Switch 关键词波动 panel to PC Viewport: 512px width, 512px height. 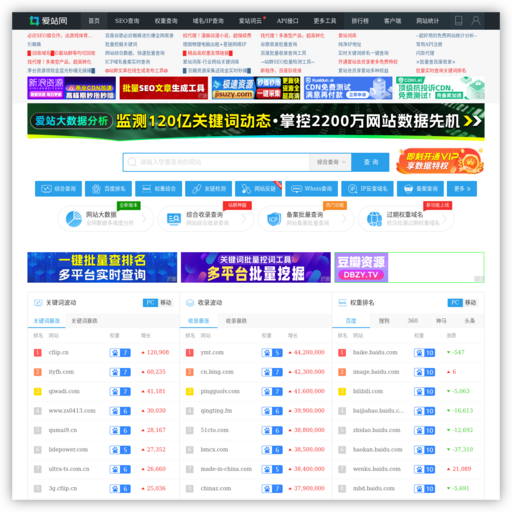point(150,303)
